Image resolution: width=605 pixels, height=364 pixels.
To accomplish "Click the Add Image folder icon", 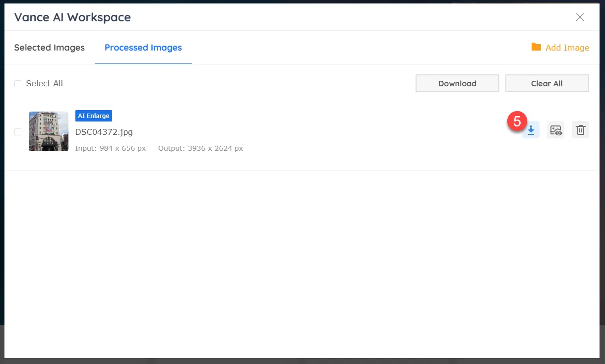I will pos(536,47).
